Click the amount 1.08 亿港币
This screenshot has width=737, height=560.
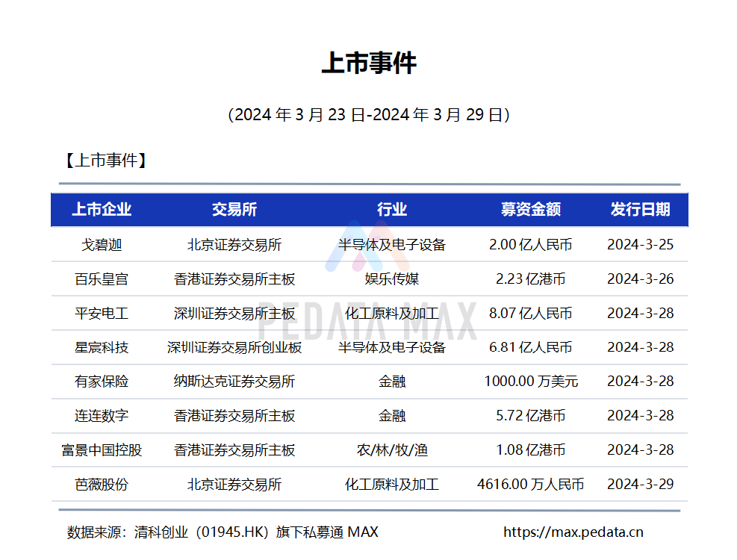(531, 449)
